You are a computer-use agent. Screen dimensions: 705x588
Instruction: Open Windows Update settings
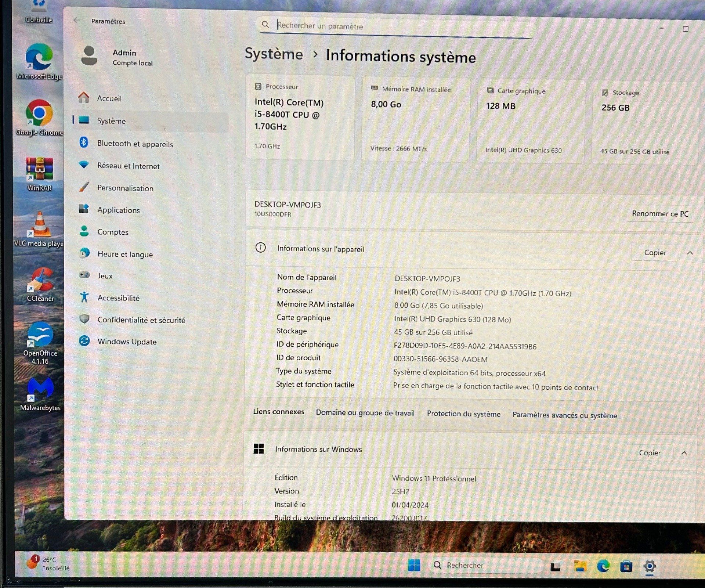point(127,342)
